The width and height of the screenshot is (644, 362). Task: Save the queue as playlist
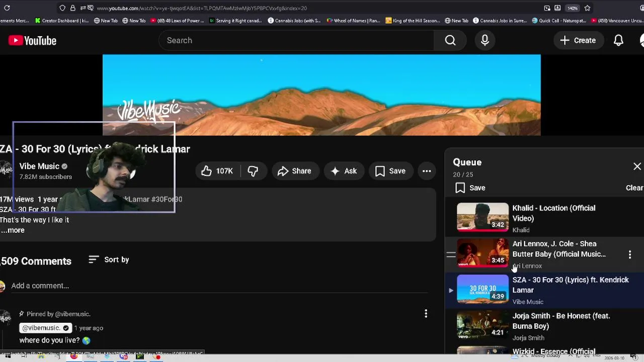(x=470, y=188)
